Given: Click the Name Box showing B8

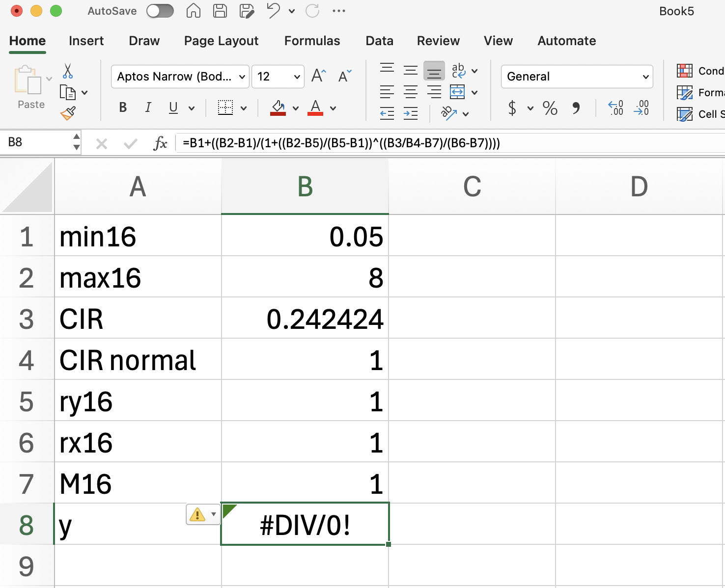Looking at the screenshot, I should 37,142.
